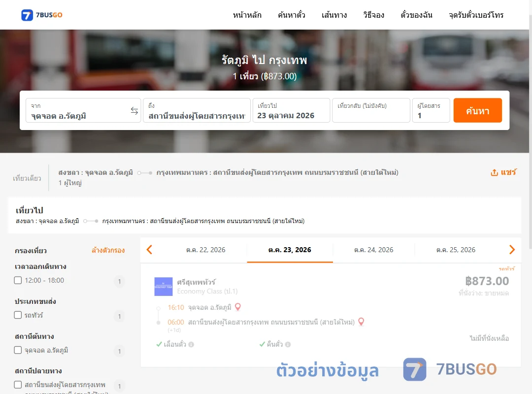Toggle the รถทัวร์ transport type filter
The image size is (532, 394).
point(18,315)
